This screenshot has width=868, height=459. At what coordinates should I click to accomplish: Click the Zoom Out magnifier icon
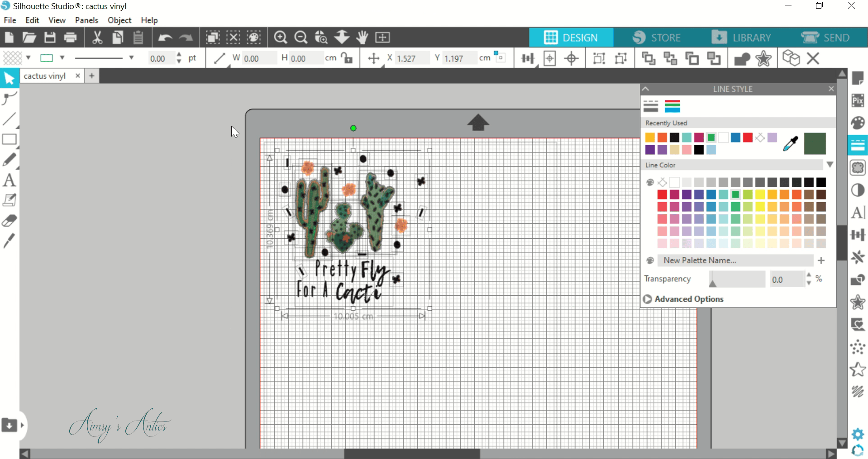[x=301, y=38]
